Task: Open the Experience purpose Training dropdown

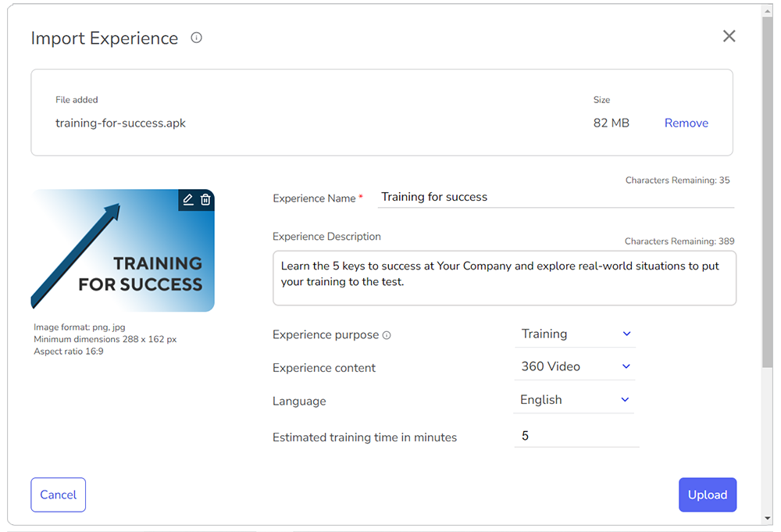Action: [576, 334]
